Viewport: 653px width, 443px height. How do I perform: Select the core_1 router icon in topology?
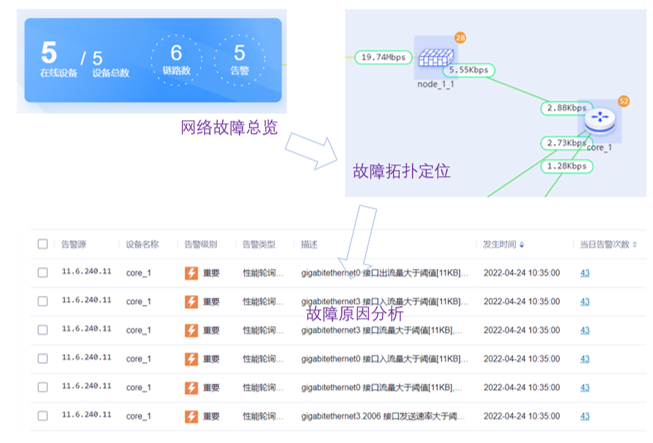coord(600,120)
